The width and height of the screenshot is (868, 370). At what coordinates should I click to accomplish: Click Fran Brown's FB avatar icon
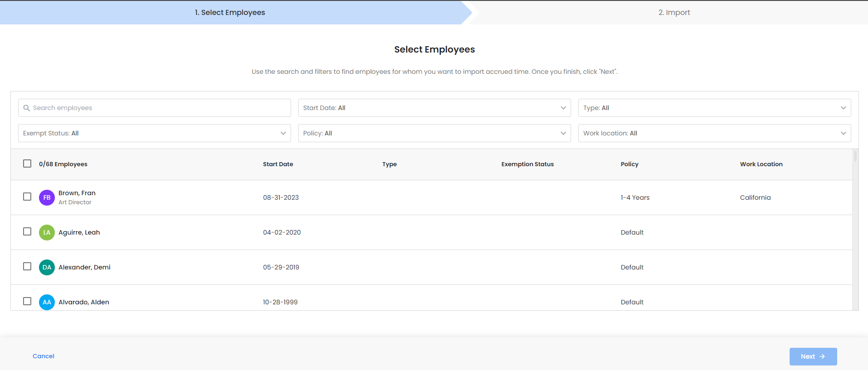pyautogui.click(x=47, y=197)
